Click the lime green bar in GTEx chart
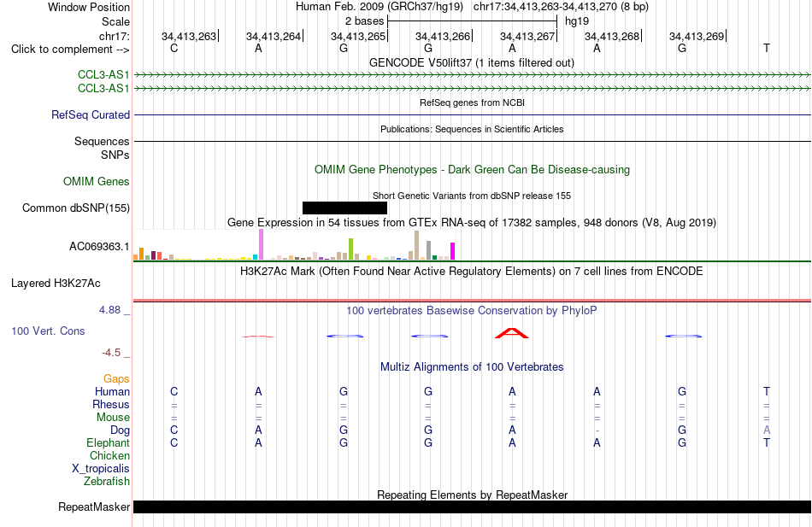Screen dimensions: 812x527 coord(350,249)
